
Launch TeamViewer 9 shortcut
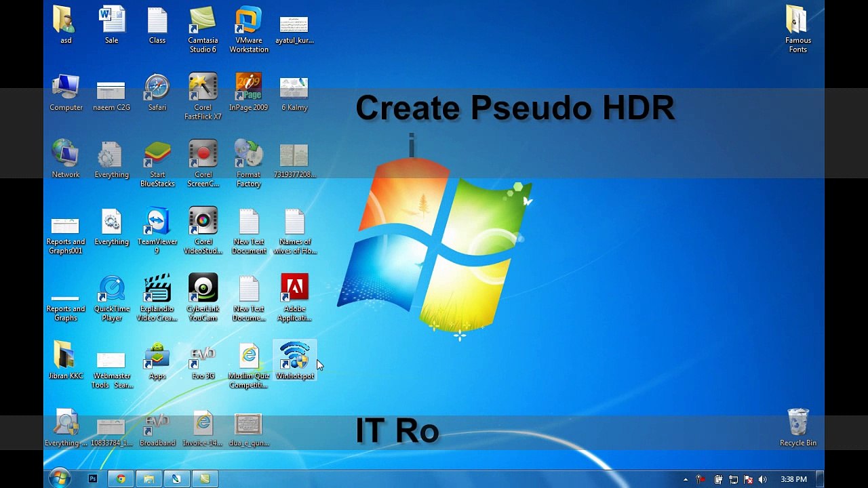[x=157, y=230]
